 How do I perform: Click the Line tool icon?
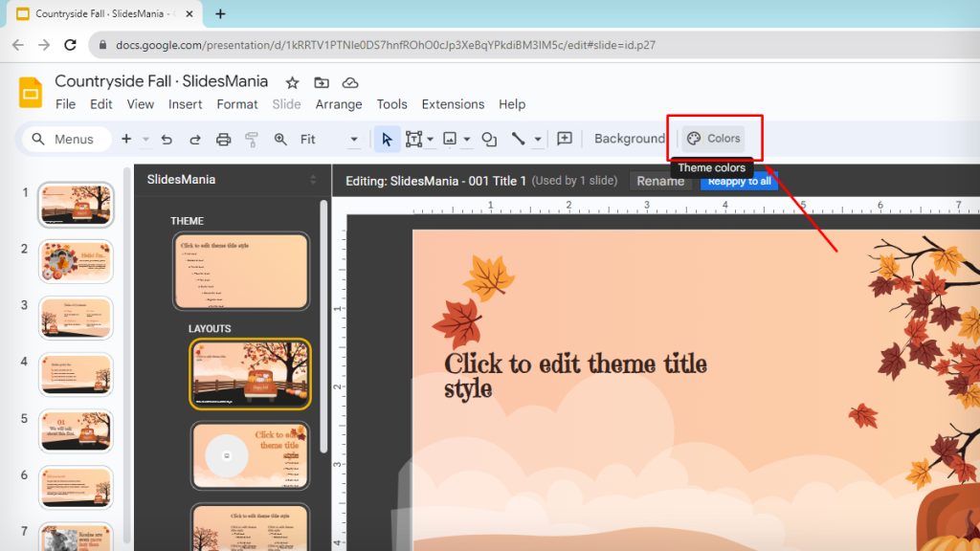(x=518, y=139)
